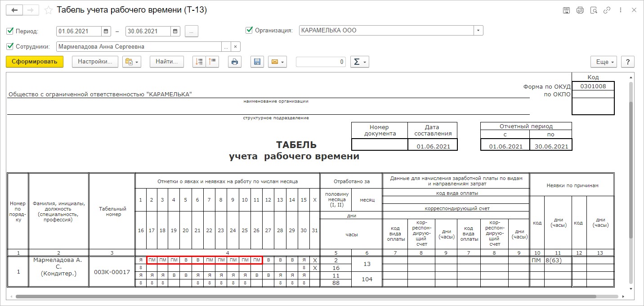Click the Сформировать button

[x=35, y=62]
